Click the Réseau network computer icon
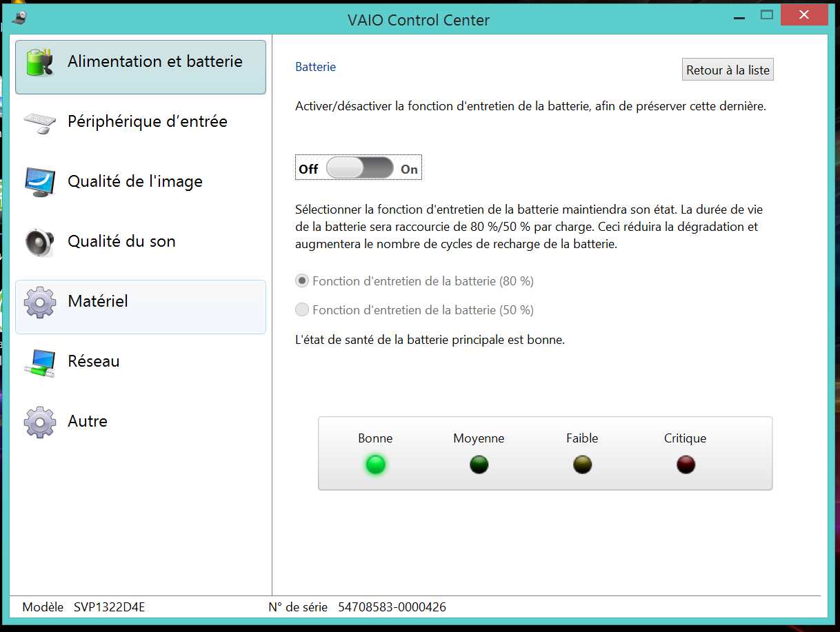Screen dimensions: 840x632 pyautogui.click(x=40, y=362)
